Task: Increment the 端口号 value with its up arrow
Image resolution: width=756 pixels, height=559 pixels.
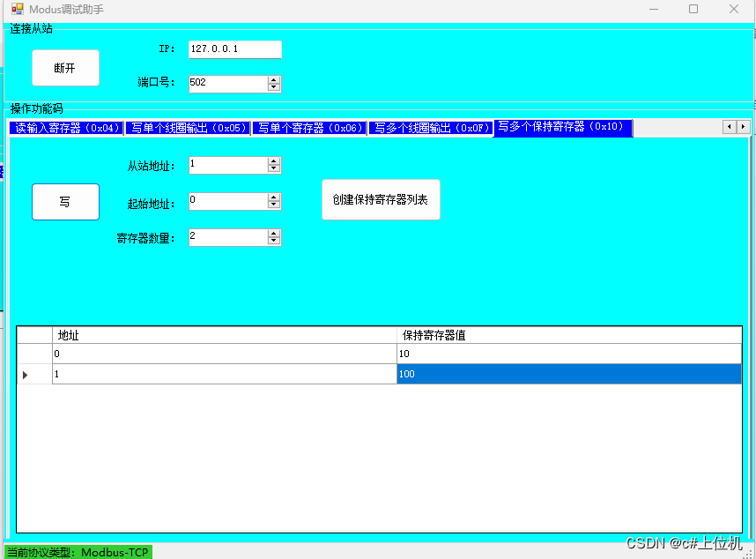Action: point(274,79)
